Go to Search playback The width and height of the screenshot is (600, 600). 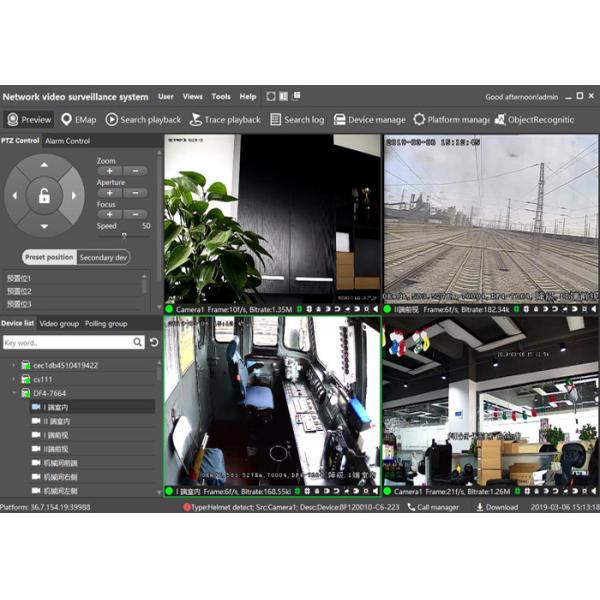(143, 120)
